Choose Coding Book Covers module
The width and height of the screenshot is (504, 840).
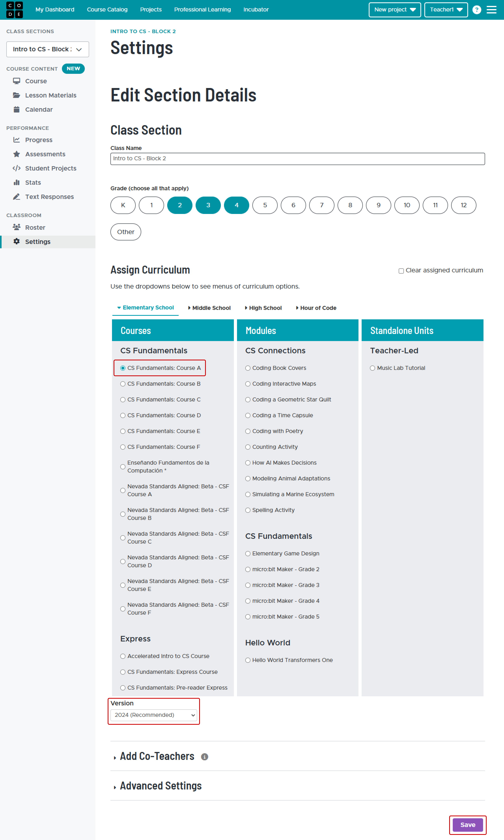pyautogui.click(x=248, y=368)
